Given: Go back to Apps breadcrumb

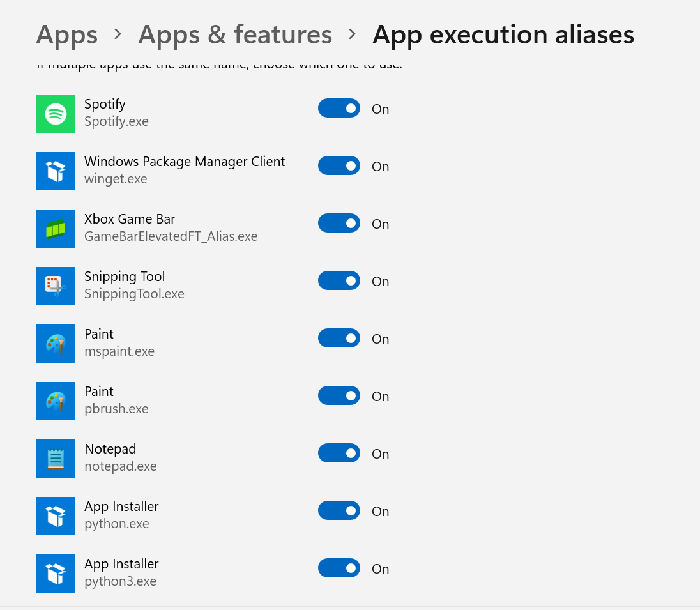Looking at the screenshot, I should tap(67, 35).
